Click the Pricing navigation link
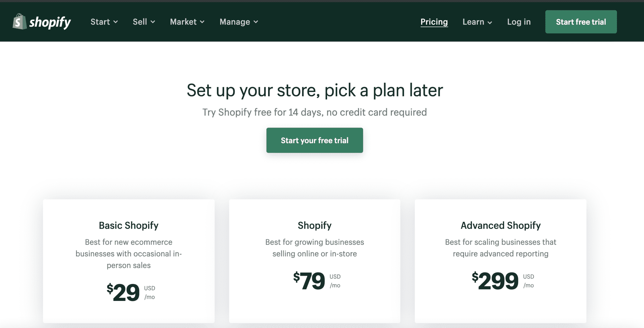This screenshot has height=328, width=644. coord(434,22)
